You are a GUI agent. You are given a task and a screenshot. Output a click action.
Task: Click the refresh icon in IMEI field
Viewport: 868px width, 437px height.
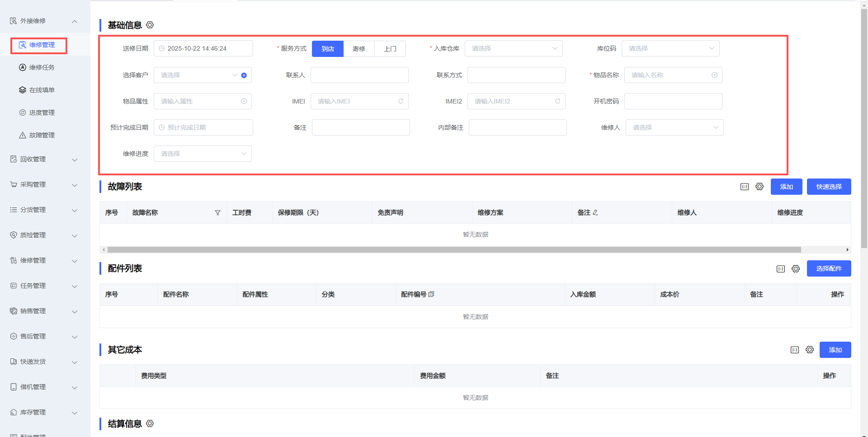pos(401,101)
